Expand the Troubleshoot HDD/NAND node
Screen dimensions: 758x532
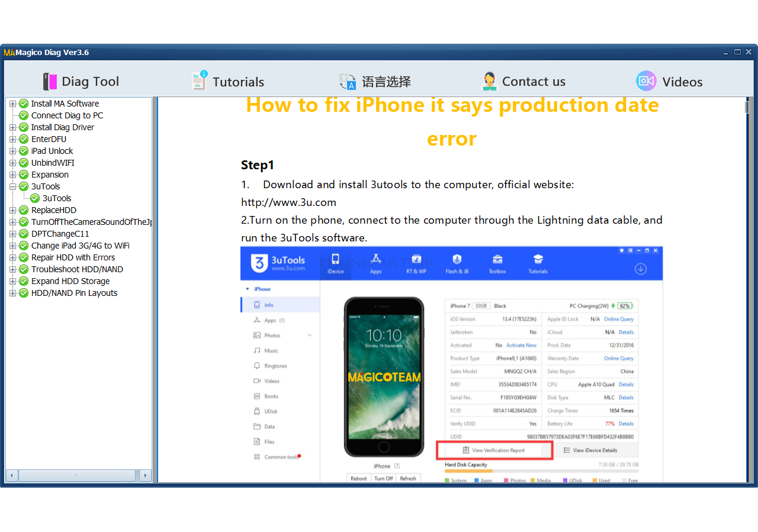12,269
